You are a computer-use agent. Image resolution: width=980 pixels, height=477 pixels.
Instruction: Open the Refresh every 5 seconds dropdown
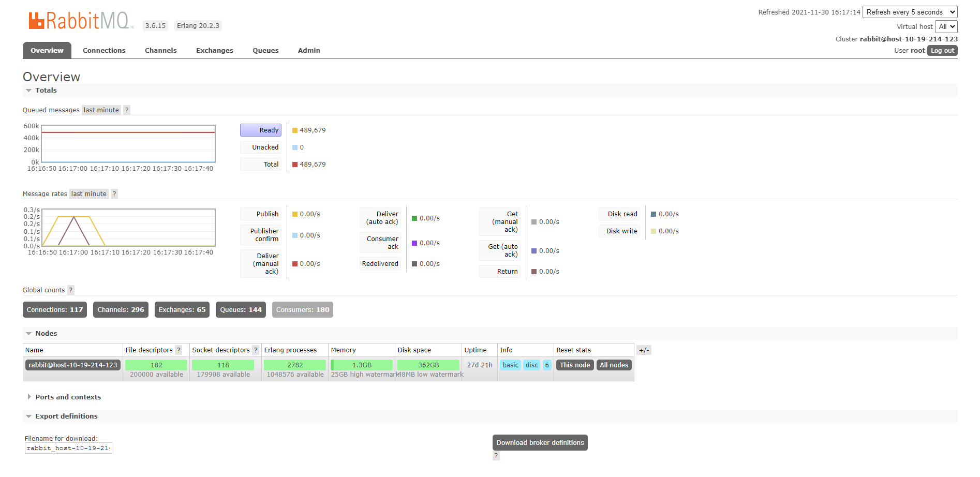(910, 12)
